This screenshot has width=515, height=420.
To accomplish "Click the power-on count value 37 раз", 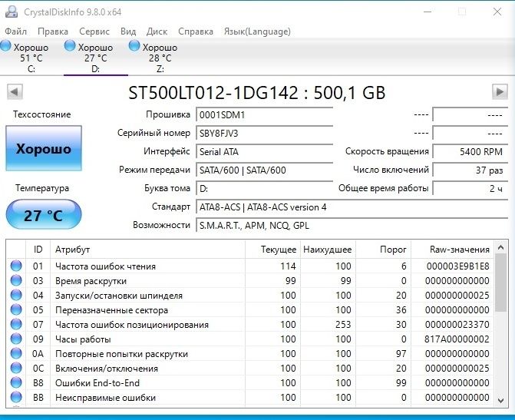I will pyautogui.click(x=470, y=170).
